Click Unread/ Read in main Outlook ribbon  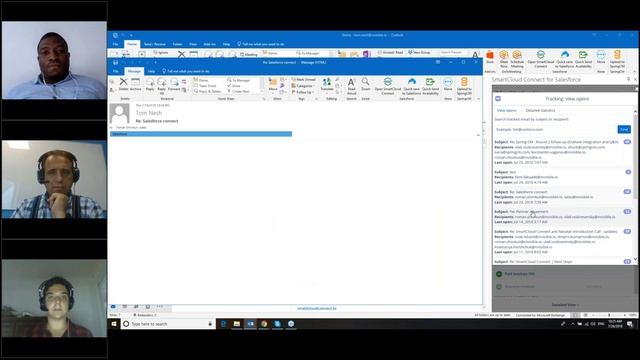pyautogui.click(x=391, y=53)
